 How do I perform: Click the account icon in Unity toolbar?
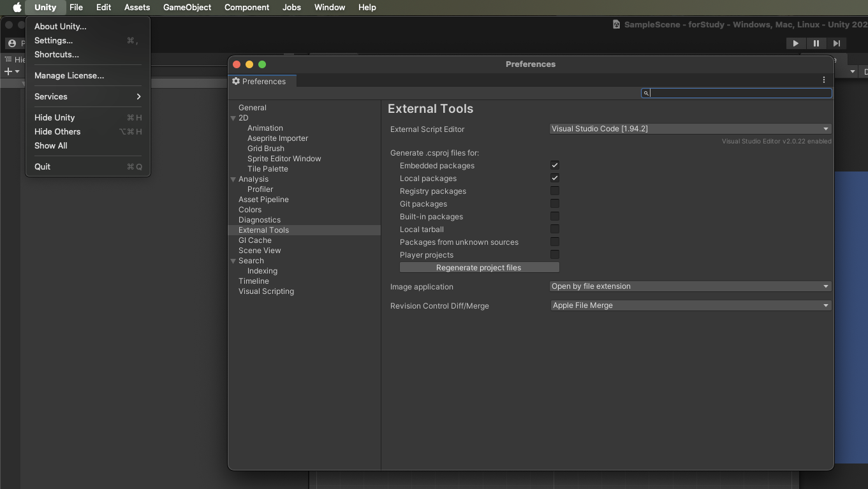[x=11, y=43]
